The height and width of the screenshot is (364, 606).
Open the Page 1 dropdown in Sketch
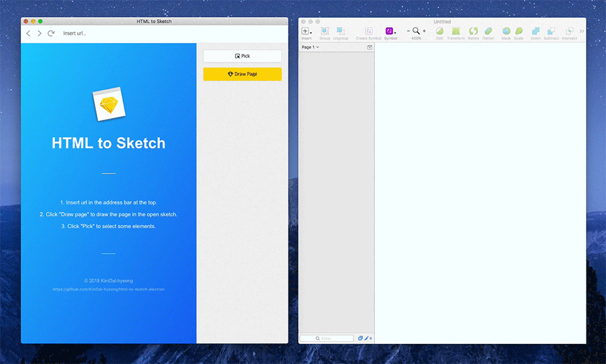click(311, 47)
